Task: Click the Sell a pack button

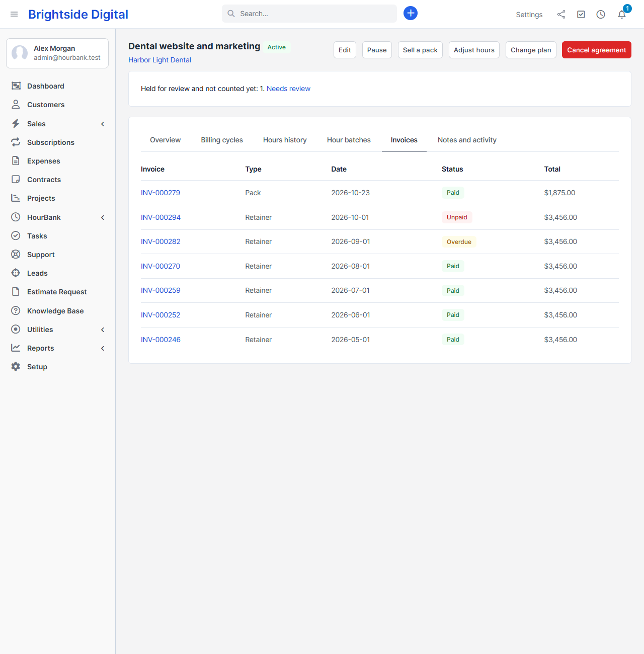Action: [420, 50]
